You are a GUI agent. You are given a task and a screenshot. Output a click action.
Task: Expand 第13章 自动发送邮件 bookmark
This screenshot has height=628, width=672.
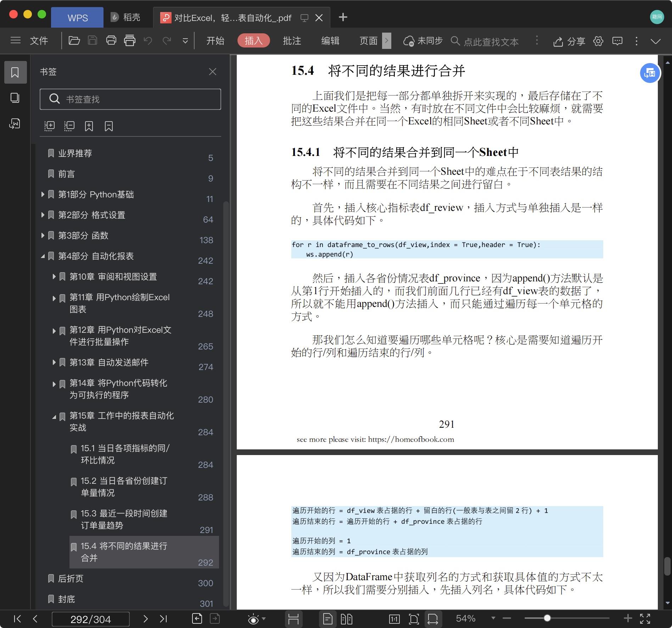54,362
